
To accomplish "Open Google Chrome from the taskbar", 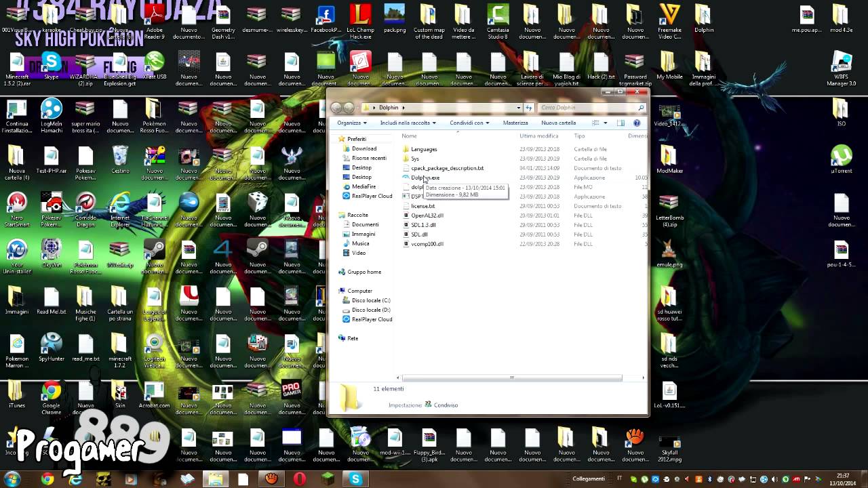I will (x=47, y=479).
